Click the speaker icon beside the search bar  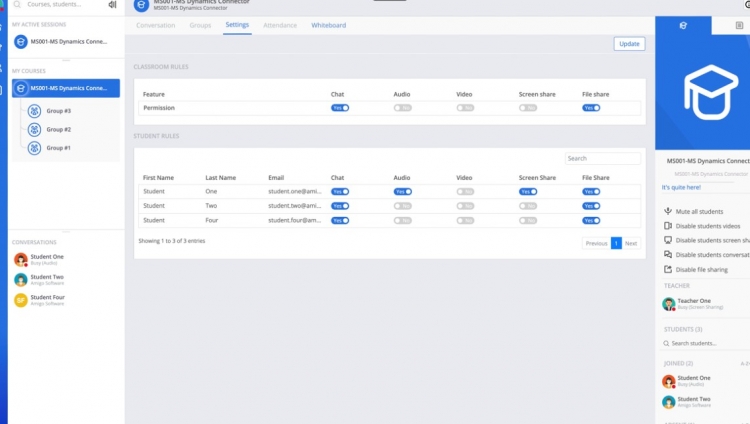click(112, 5)
